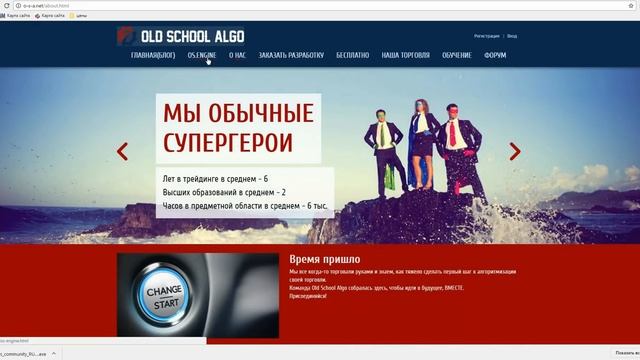Open the БЕСПЛАТНО menu item

point(353,55)
